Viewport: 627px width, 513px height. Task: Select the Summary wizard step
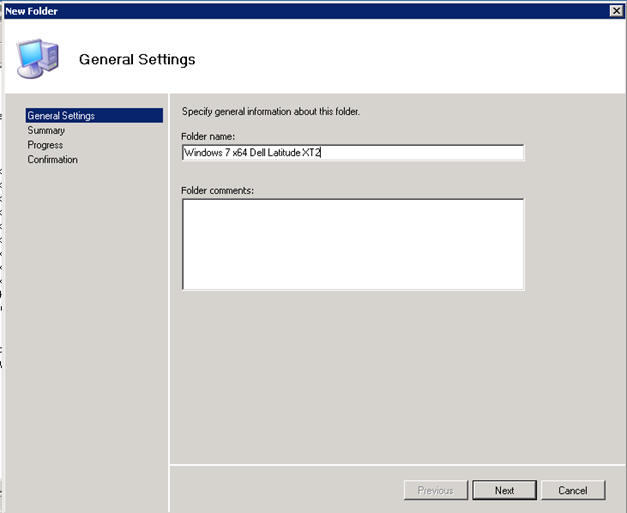click(46, 130)
